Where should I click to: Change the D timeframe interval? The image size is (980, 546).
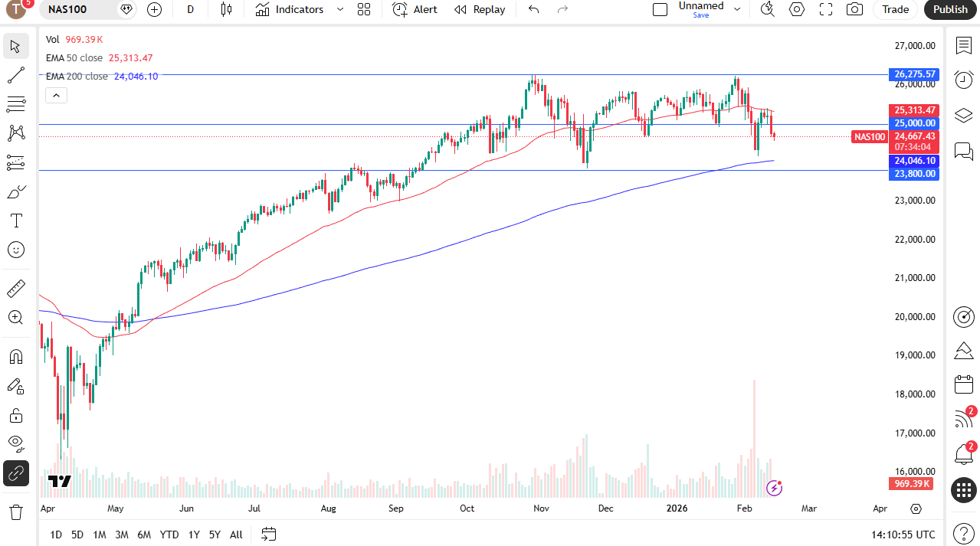191,9
